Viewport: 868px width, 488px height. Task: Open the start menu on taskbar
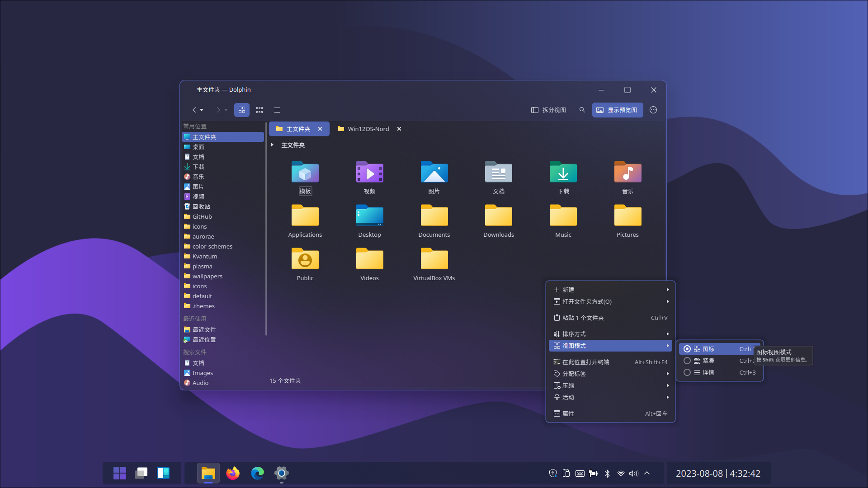pos(120,473)
